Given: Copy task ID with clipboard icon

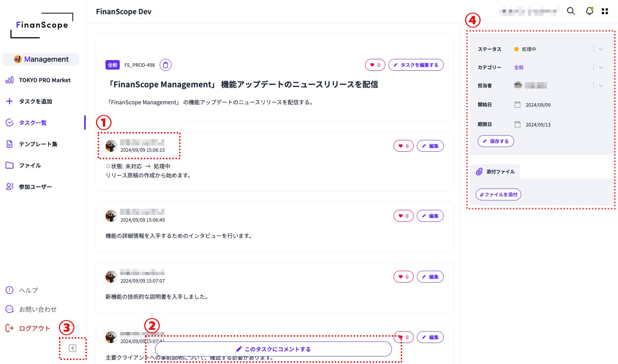Looking at the screenshot, I should [x=166, y=65].
